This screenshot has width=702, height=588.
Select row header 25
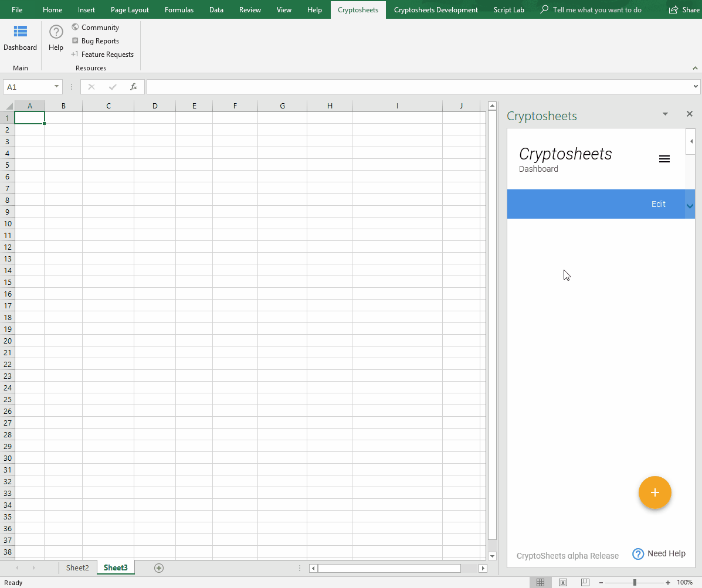pos(8,400)
